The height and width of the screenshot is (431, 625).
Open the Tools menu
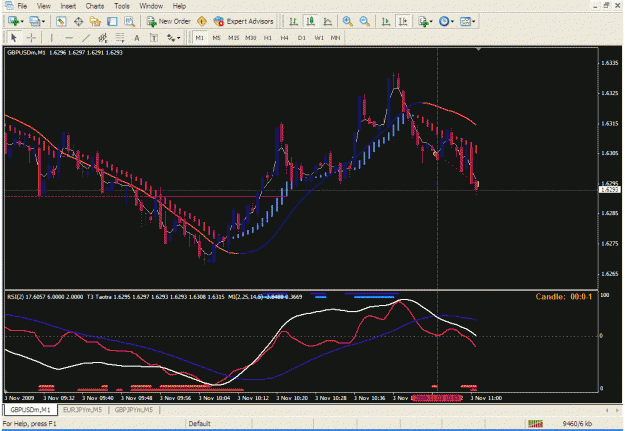pos(122,6)
